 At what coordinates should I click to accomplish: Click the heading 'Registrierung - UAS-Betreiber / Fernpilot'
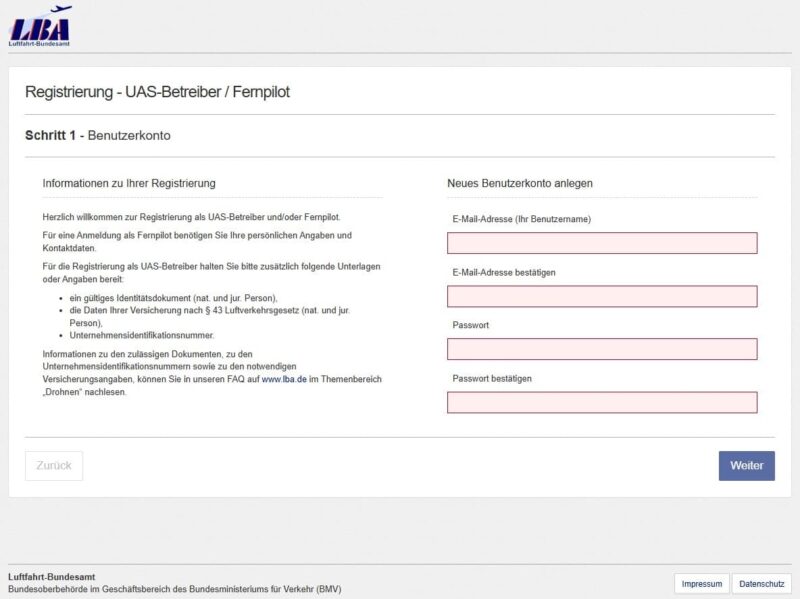coord(157,92)
